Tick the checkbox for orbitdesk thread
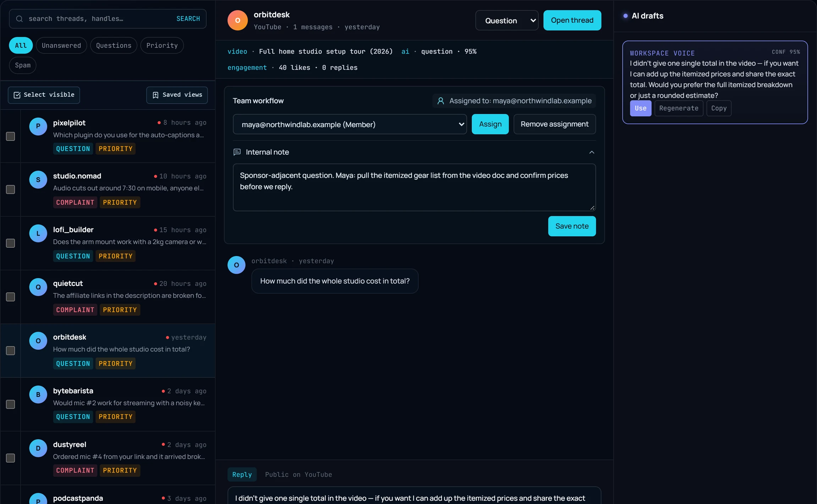 (11, 350)
